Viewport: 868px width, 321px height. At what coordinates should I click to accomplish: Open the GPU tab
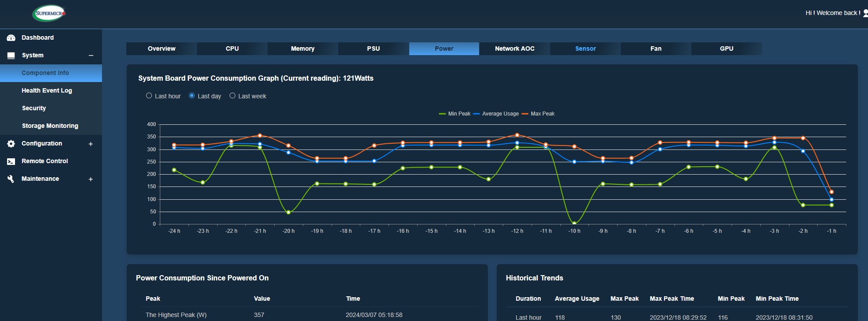[727, 49]
